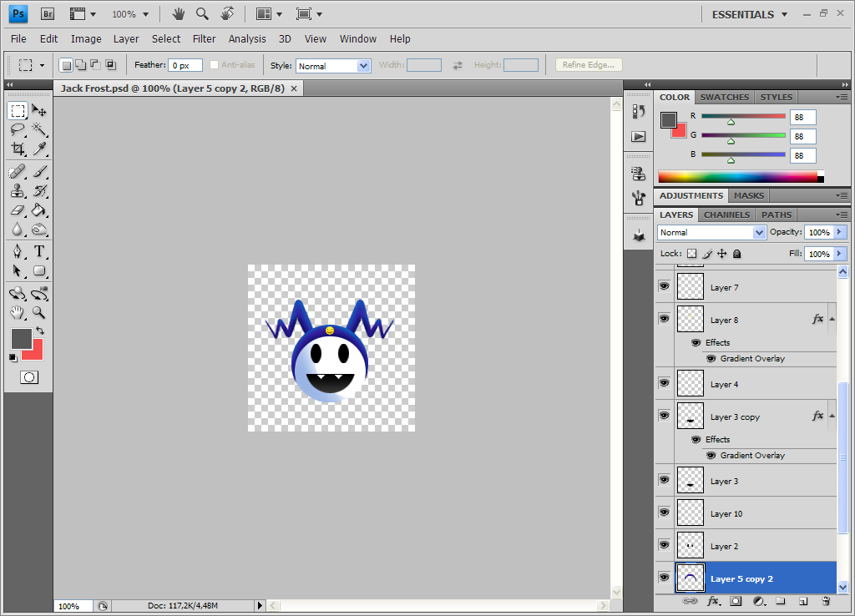
Task: Select the Hand tool in toolbox
Action: 18,312
